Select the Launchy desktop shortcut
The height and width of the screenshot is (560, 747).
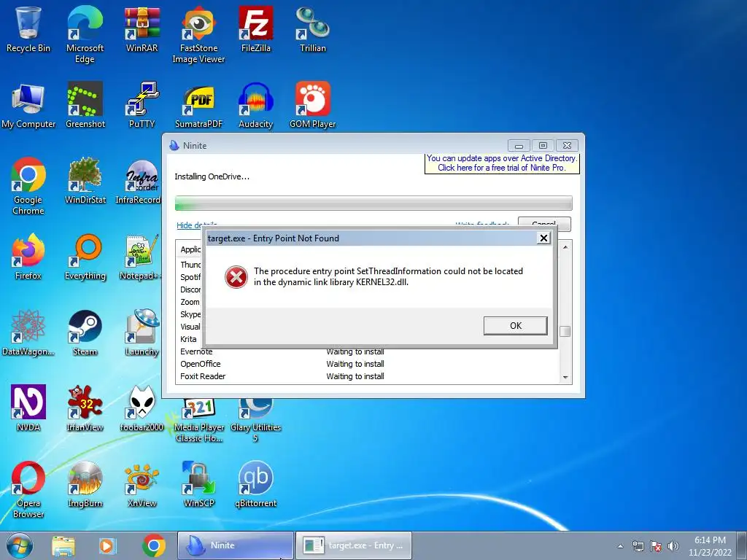coord(142,332)
